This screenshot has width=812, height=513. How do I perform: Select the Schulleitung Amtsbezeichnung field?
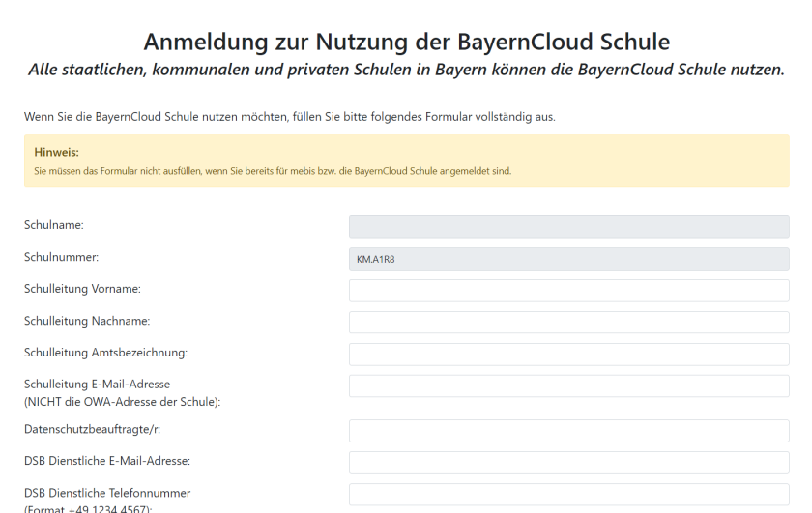[x=568, y=355]
